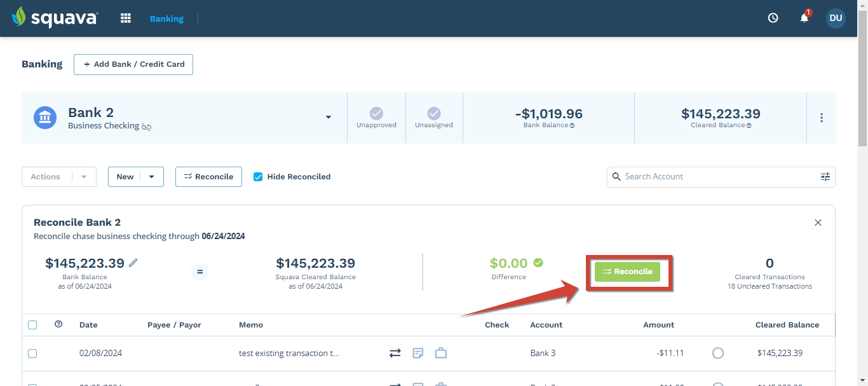This screenshot has height=386, width=868.
Task: Tick the select-all header checkbox
Action: [x=32, y=325]
